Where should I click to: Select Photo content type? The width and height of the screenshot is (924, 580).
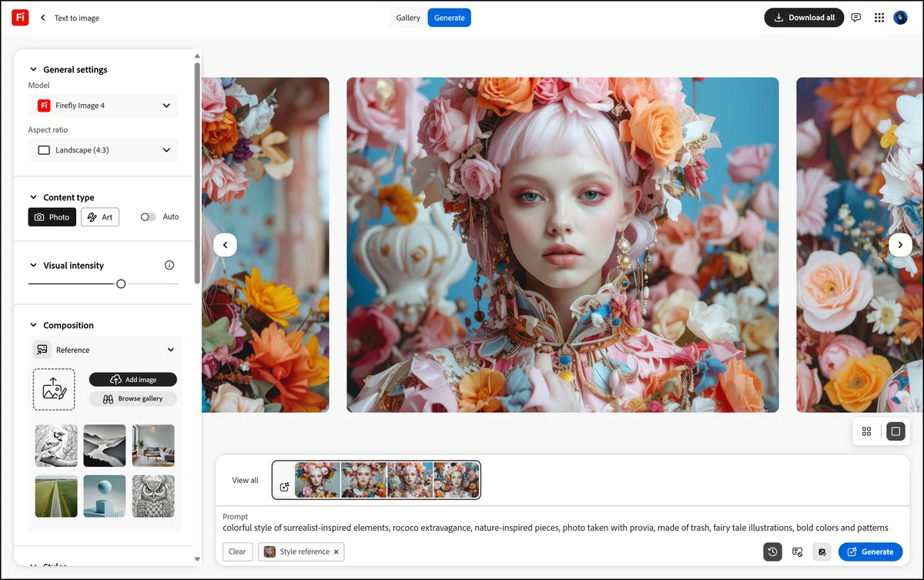pos(52,217)
